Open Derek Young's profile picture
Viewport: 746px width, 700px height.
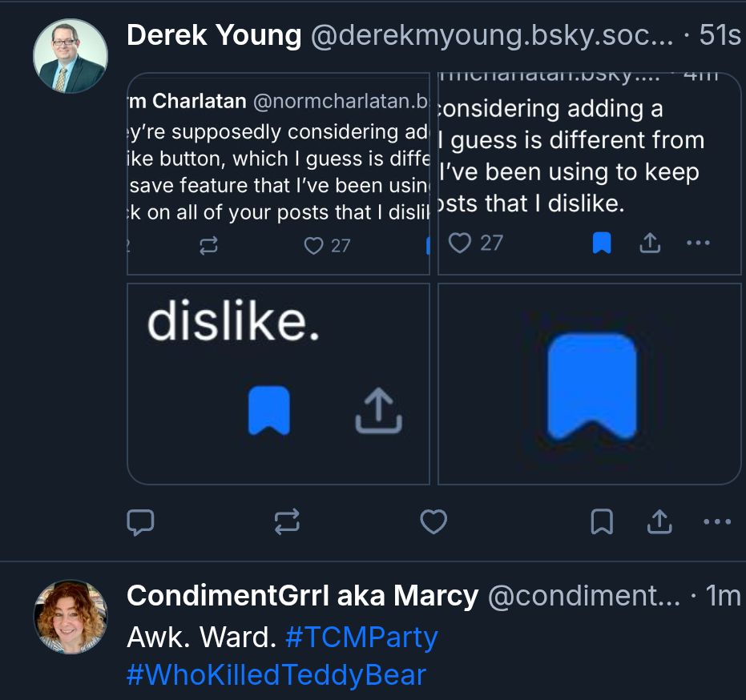pos(71,55)
